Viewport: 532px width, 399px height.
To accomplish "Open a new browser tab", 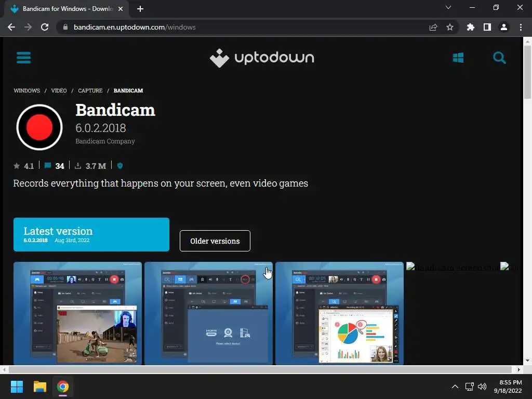I will 140,9.
